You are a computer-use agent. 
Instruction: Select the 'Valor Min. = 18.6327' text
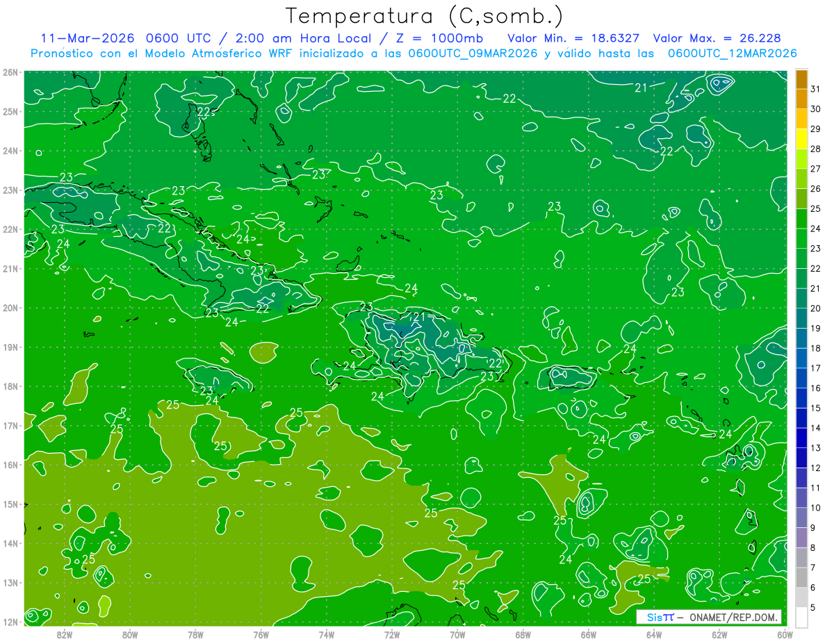(573, 38)
